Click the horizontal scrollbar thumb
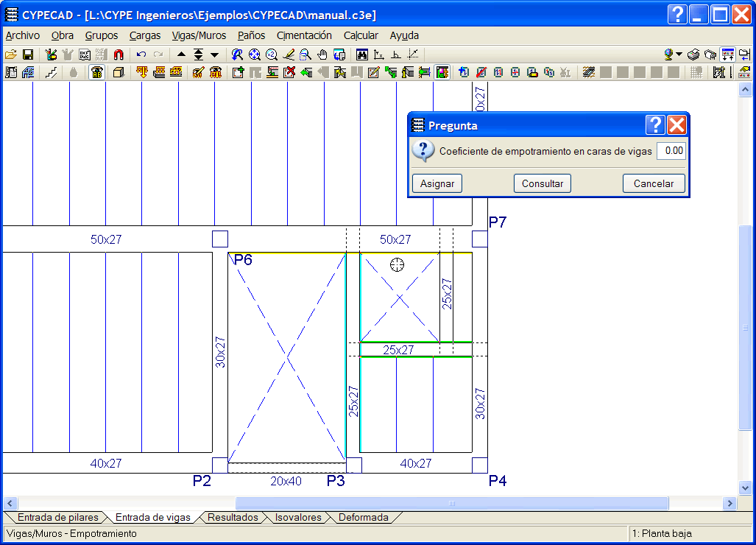The height and width of the screenshot is (545, 756). point(452,504)
